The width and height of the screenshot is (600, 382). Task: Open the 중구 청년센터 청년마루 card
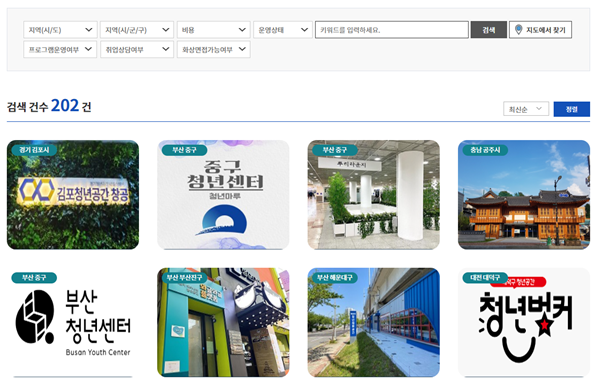223,195
